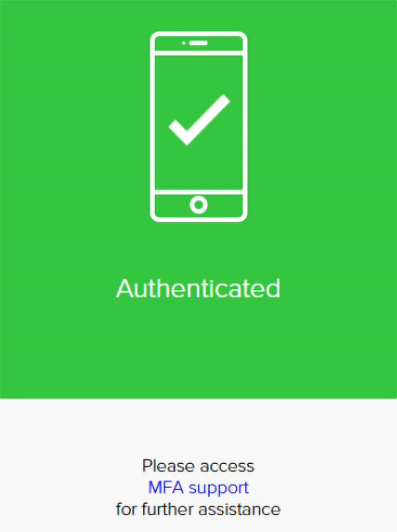Screen dimensions: 397x532
Task: Open the MFA support link
Action: pyautogui.click(x=198, y=488)
